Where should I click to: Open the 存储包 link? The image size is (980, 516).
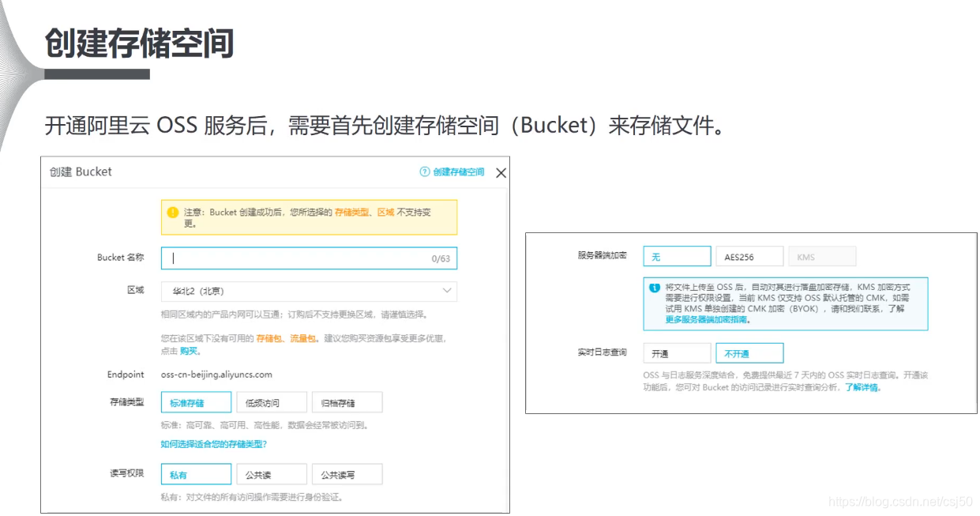click(270, 338)
